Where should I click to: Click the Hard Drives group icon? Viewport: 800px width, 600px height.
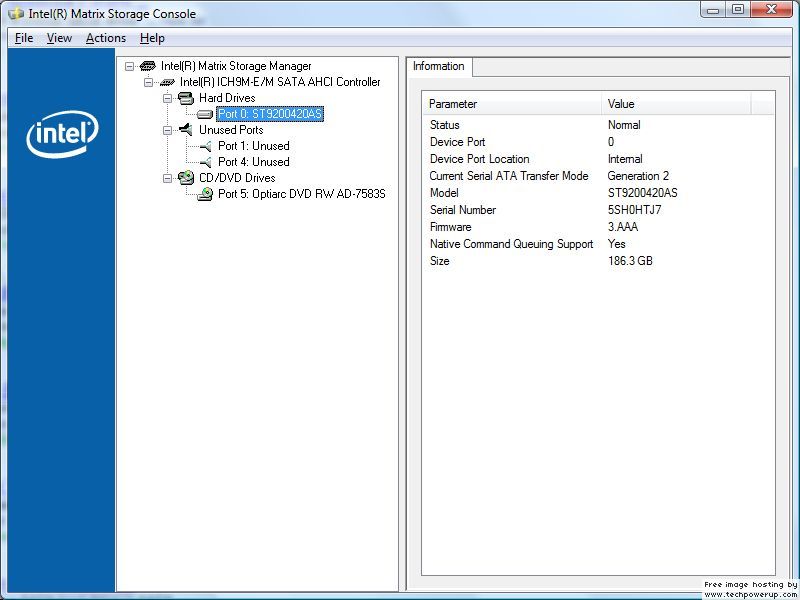pyautogui.click(x=186, y=98)
